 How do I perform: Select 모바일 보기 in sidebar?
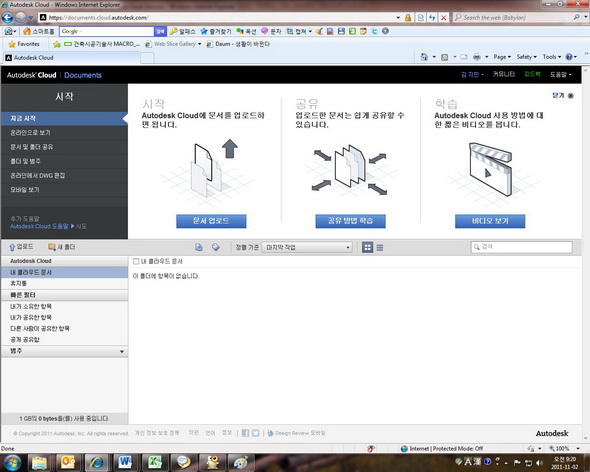tap(64, 190)
